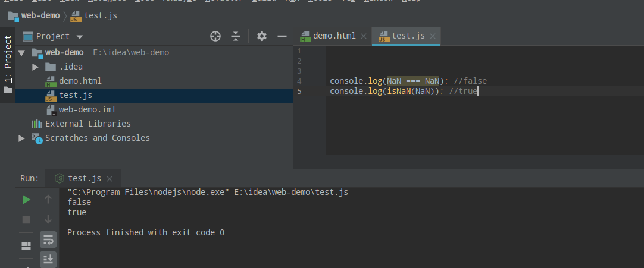The width and height of the screenshot is (644, 268).
Task: Click the Restore Layout icon in Run panel
Action: [26, 246]
